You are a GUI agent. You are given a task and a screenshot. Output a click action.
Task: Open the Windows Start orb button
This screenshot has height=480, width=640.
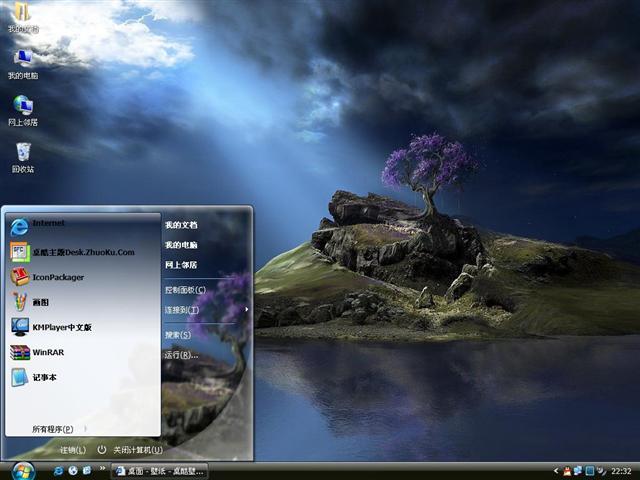(x=23, y=471)
